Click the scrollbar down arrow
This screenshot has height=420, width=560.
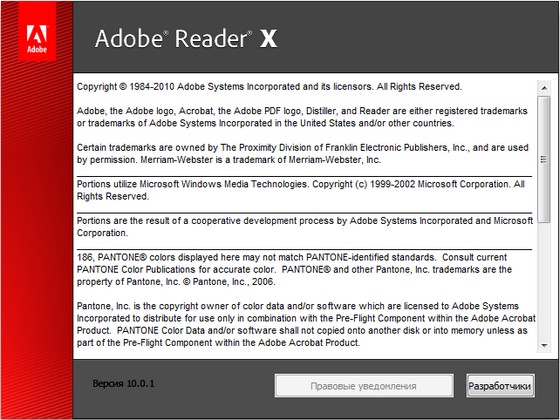(544, 345)
